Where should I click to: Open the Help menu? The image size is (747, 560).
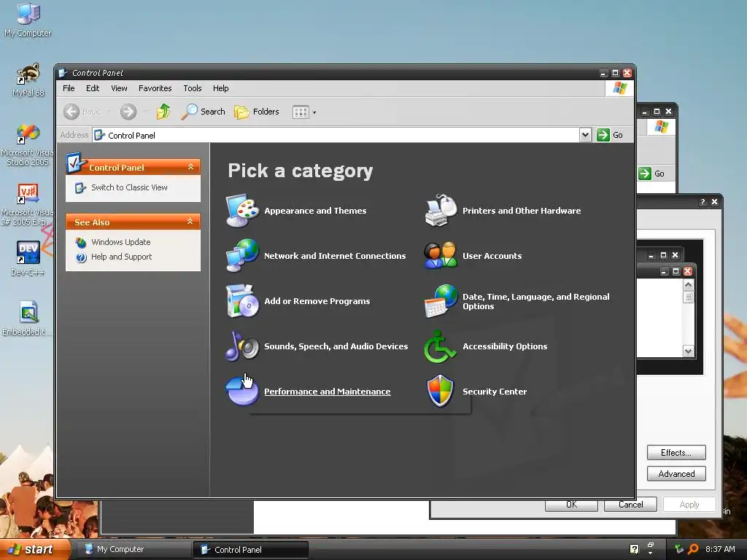[x=220, y=88]
